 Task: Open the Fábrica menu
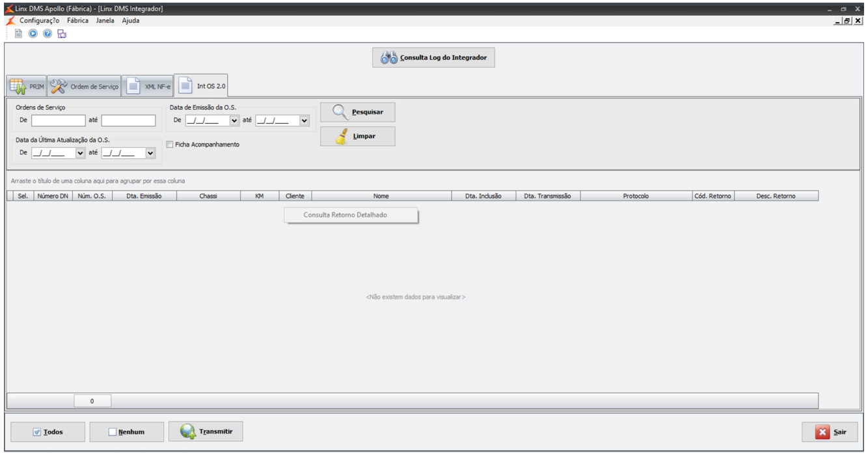coord(77,21)
